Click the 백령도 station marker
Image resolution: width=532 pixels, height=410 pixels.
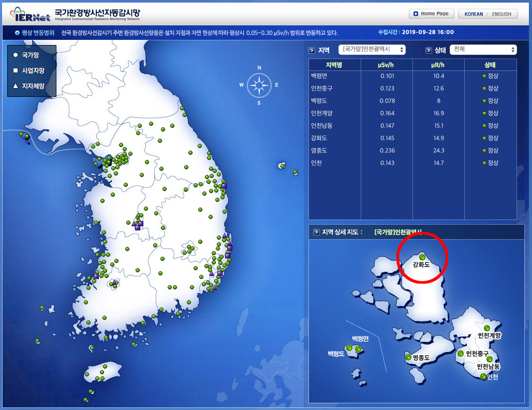coord(350,348)
